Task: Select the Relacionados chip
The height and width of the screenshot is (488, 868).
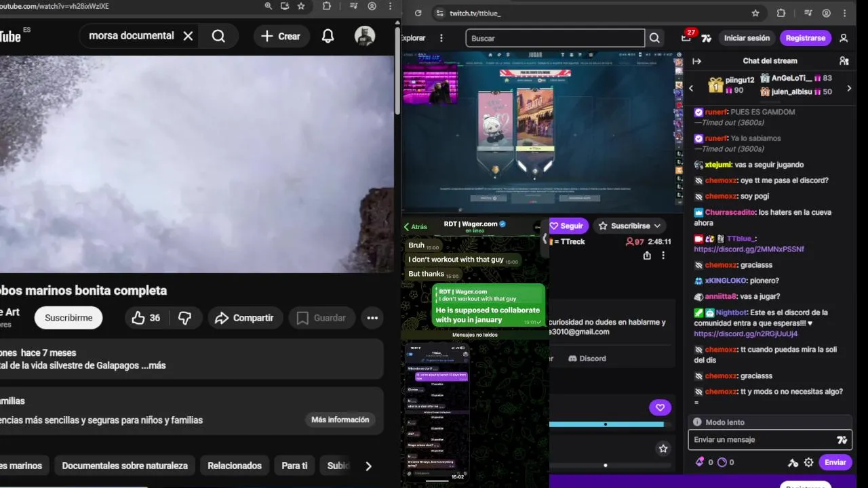Action: pyautogui.click(x=235, y=466)
